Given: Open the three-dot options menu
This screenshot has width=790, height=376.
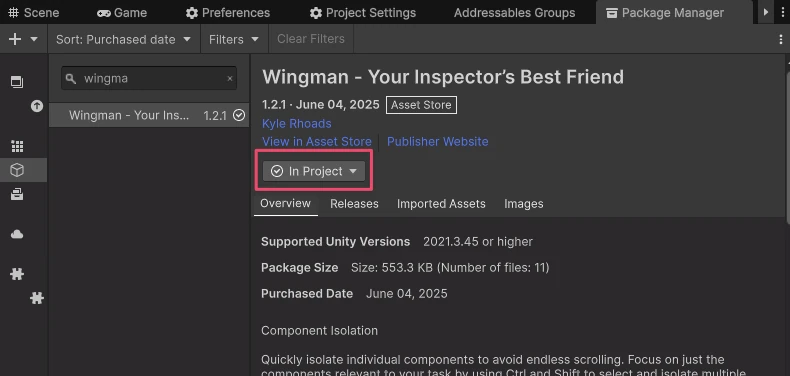Looking at the screenshot, I should pyautogui.click(x=780, y=39).
